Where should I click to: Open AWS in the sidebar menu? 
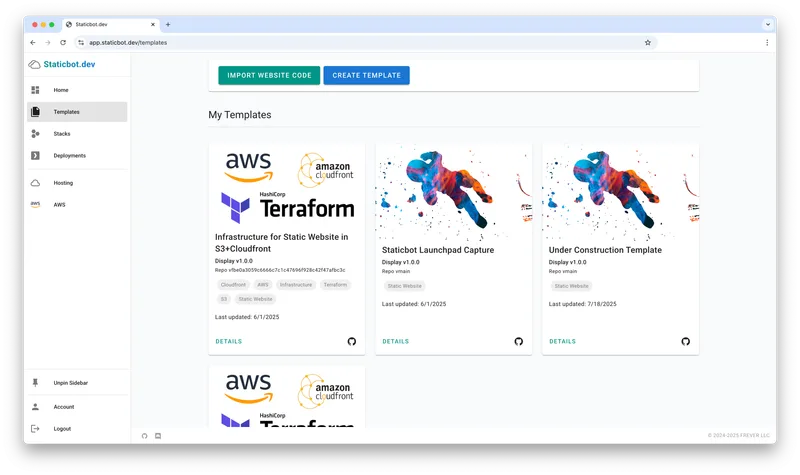pyautogui.click(x=77, y=205)
